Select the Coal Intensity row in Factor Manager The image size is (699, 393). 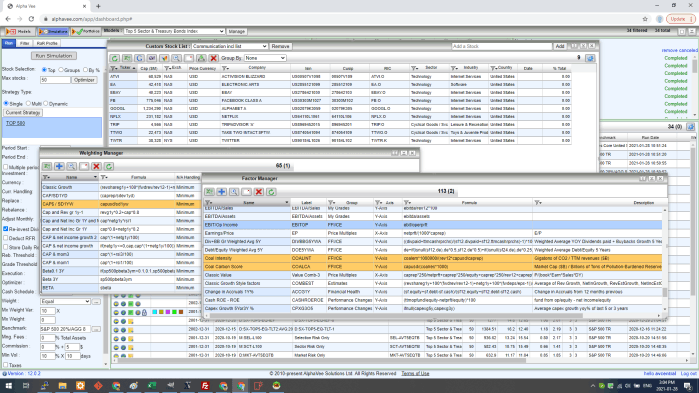[432, 258]
